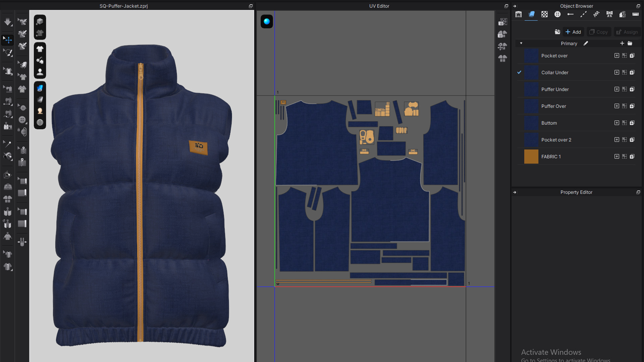Click the duplicate icon on the FABRIC 1 row

coord(632,157)
